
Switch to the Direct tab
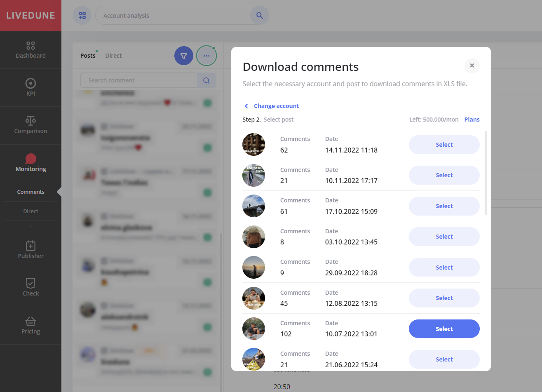[113, 56]
